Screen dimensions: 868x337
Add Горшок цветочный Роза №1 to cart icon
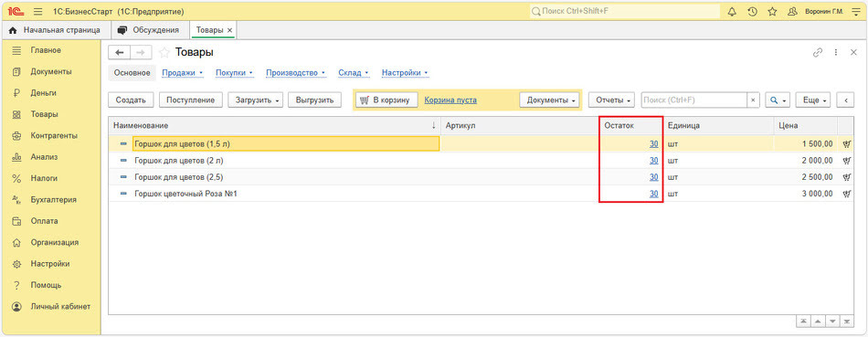tap(846, 194)
